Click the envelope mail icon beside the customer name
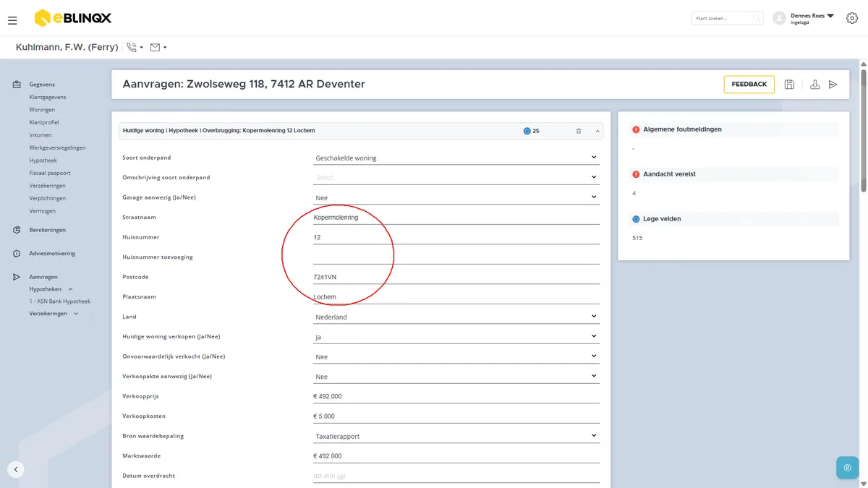868x488 pixels. coord(155,47)
